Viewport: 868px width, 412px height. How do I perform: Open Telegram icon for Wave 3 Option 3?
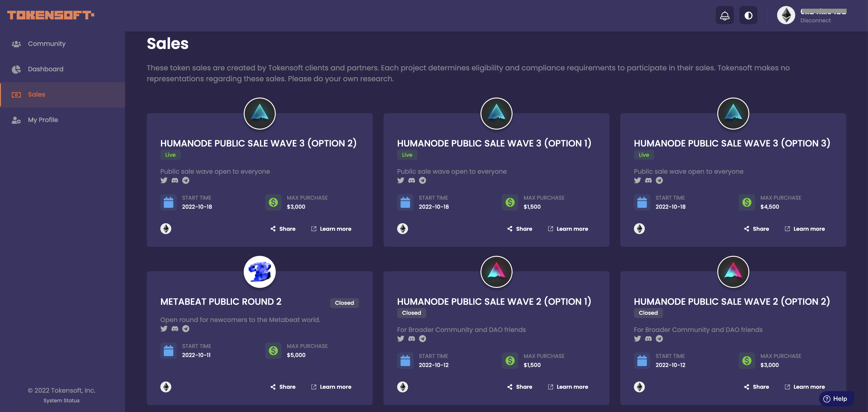[659, 180]
